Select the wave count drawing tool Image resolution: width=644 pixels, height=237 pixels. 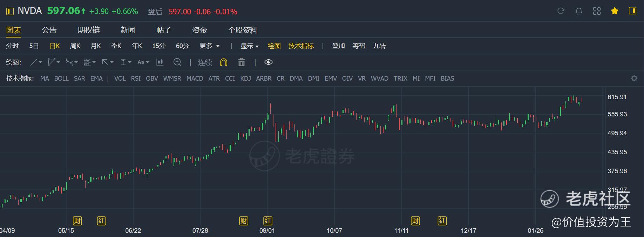[x=69, y=62]
